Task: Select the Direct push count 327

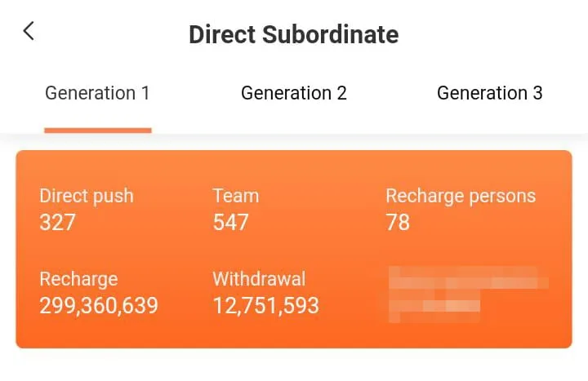Action: coord(57,222)
